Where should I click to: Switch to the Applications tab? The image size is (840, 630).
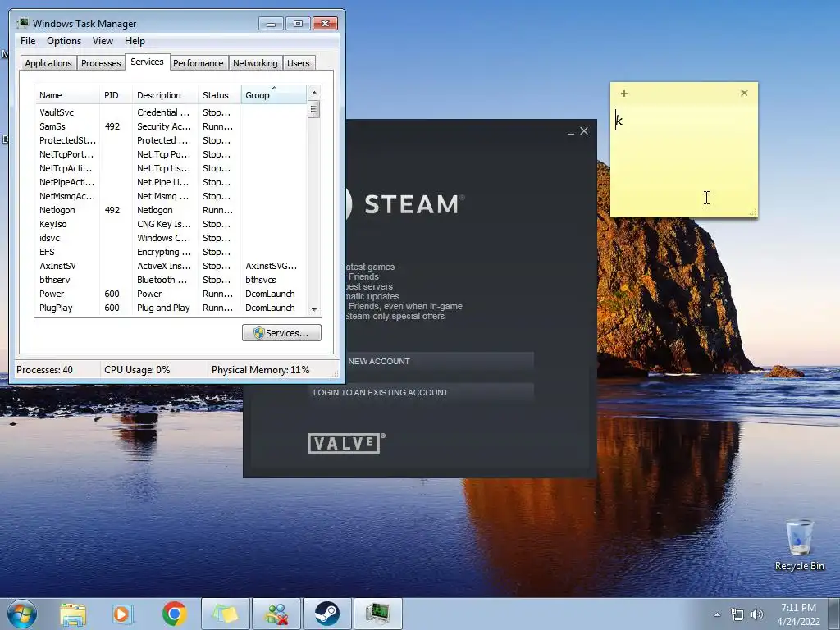tap(48, 63)
